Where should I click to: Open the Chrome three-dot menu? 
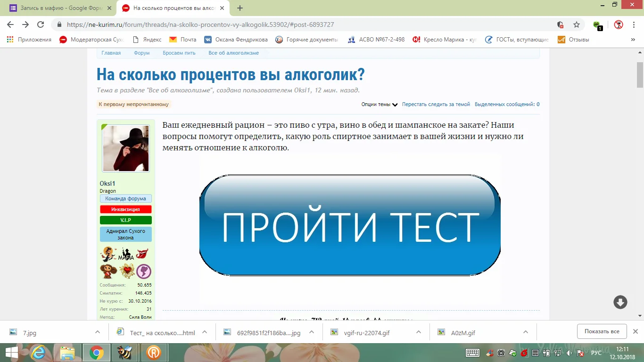[634, 25]
